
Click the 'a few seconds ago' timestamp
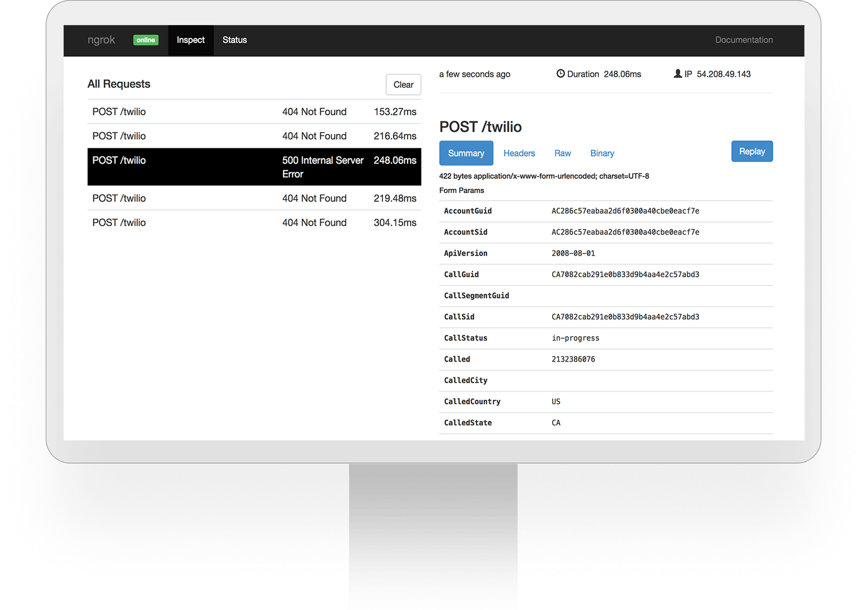click(x=475, y=74)
